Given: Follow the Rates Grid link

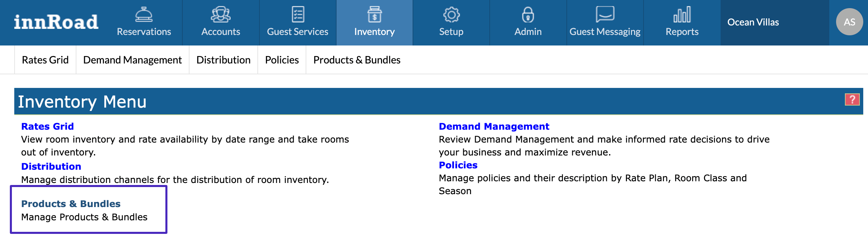Looking at the screenshot, I should coord(48,126).
